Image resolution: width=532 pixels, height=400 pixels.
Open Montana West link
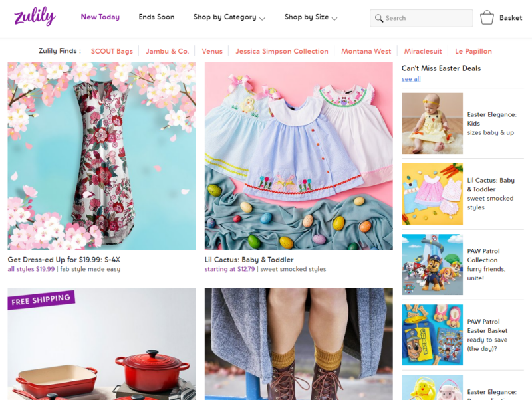pyautogui.click(x=366, y=51)
